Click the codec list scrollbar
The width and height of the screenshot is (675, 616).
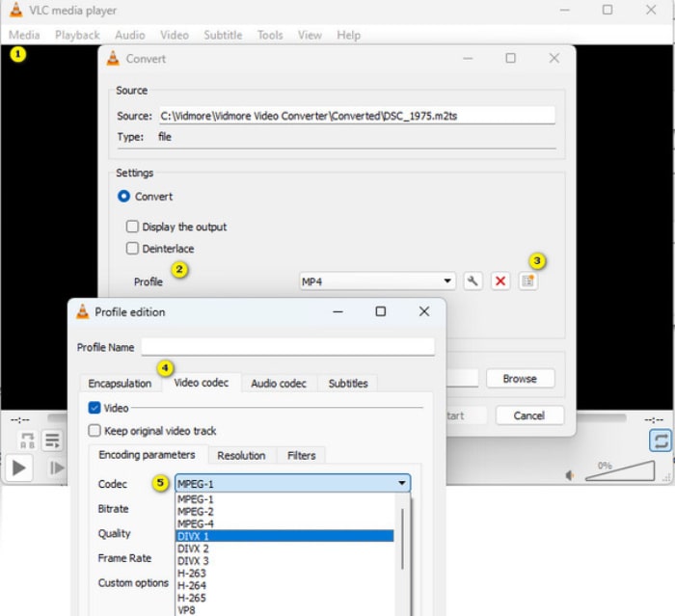[402, 539]
